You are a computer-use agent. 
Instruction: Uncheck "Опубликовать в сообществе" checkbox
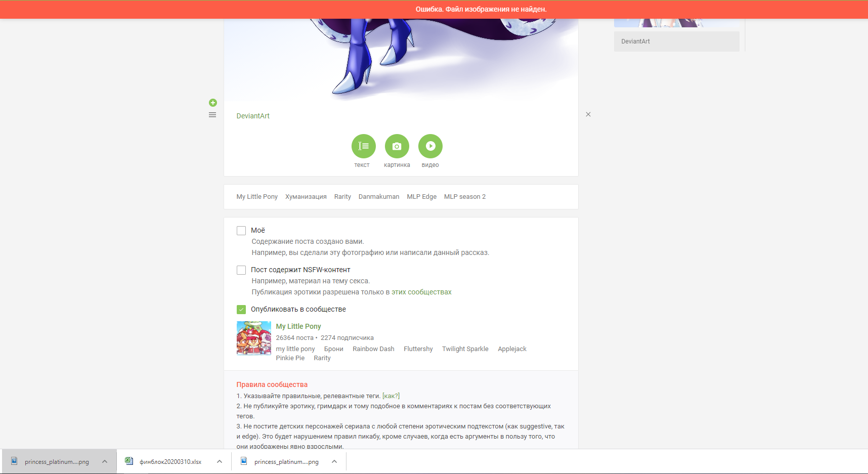pos(241,310)
